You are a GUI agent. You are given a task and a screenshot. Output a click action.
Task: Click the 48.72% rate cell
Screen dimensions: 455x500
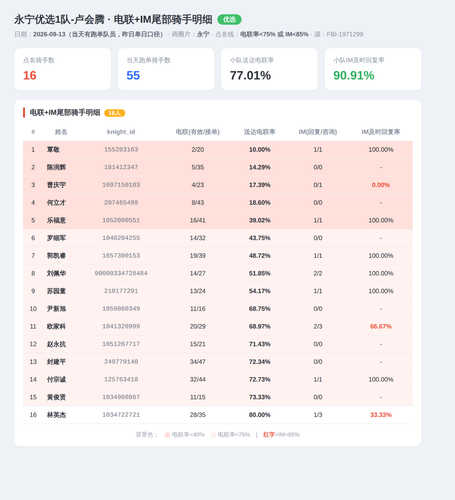tap(260, 256)
